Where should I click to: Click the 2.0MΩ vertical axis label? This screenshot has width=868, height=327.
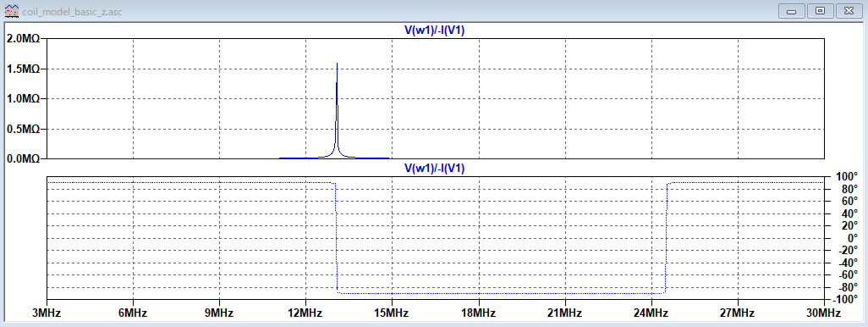click(22, 39)
